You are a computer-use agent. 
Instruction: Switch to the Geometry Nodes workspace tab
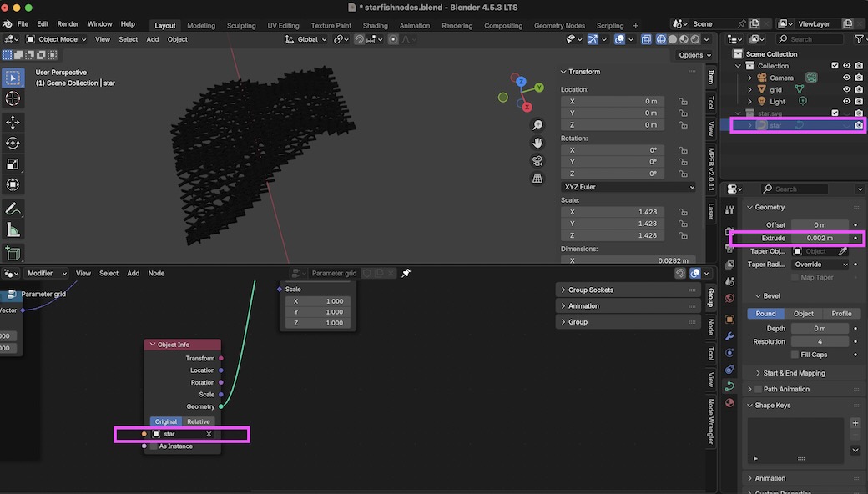coord(559,25)
